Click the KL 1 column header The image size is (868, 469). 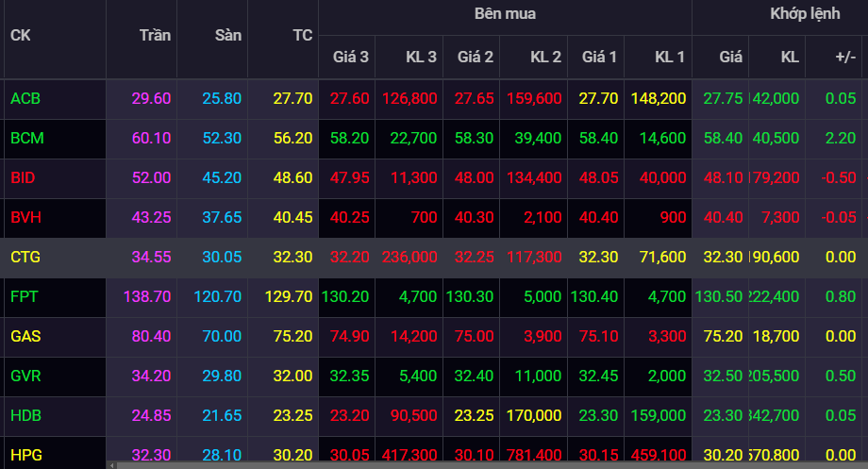[x=669, y=58]
